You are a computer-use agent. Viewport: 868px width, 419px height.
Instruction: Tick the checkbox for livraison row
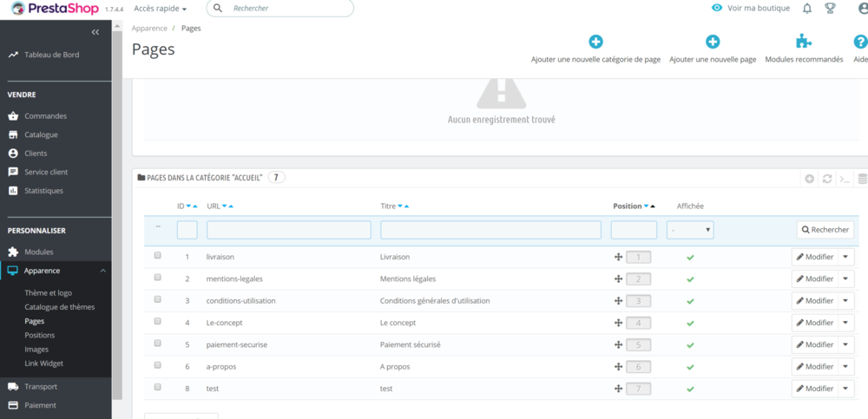tap(158, 256)
